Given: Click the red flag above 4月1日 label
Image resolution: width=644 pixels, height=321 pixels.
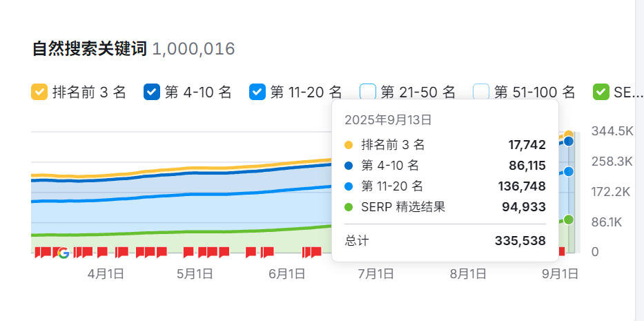Looking at the screenshot, I should click(x=102, y=252).
